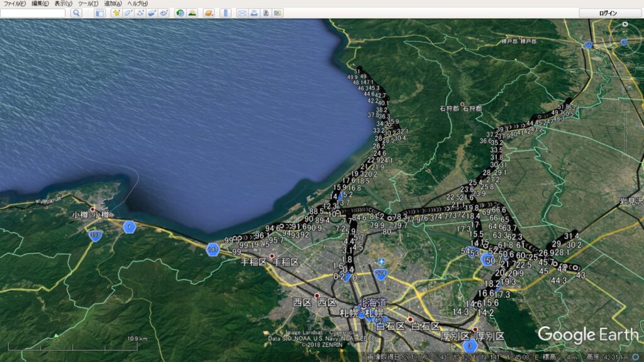Toggle sunlight across the landscape
The image size is (644, 362).
point(192,13)
